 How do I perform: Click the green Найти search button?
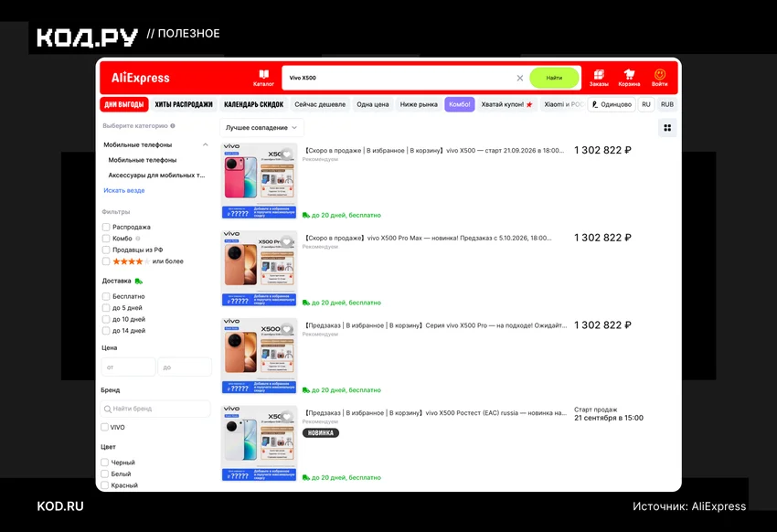(554, 78)
